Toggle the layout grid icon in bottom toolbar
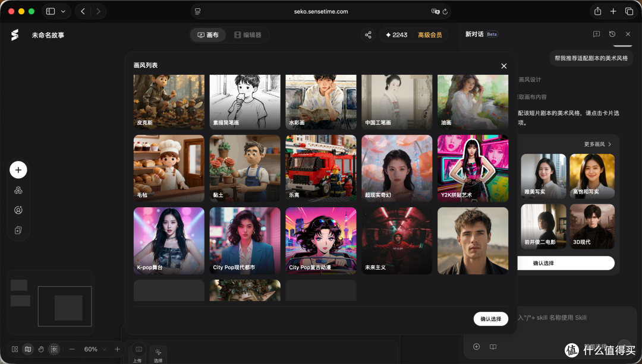Screen dimensions: 642x364 click(15, 349)
